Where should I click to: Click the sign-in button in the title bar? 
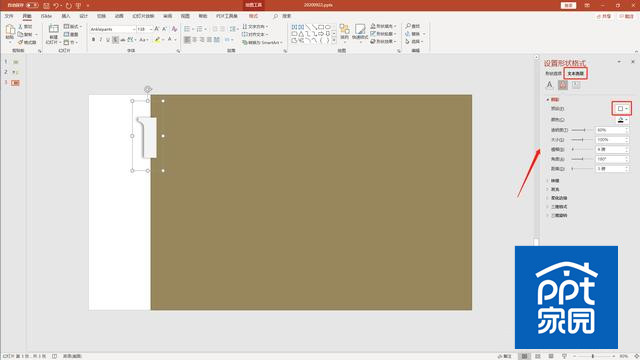(568, 5)
